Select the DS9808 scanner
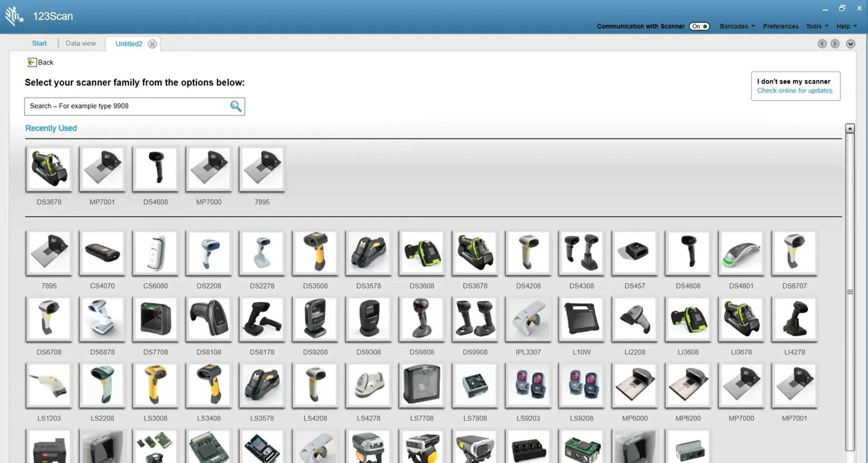868x463 pixels. click(422, 319)
